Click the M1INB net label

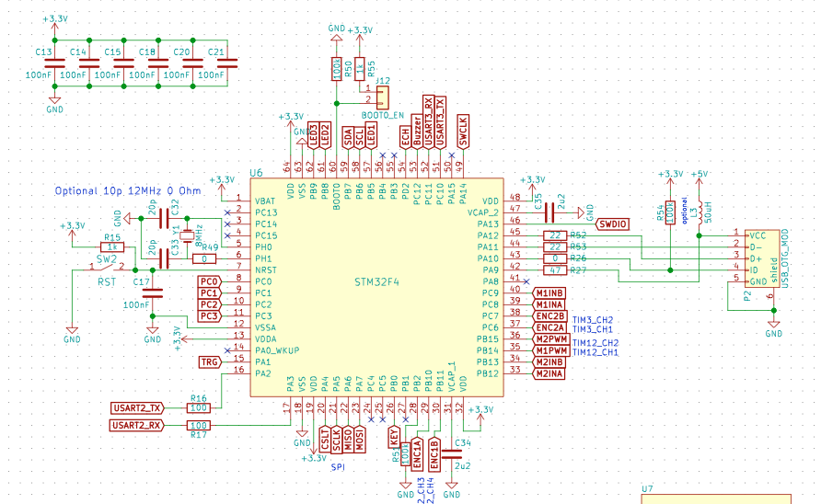(x=549, y=293)
